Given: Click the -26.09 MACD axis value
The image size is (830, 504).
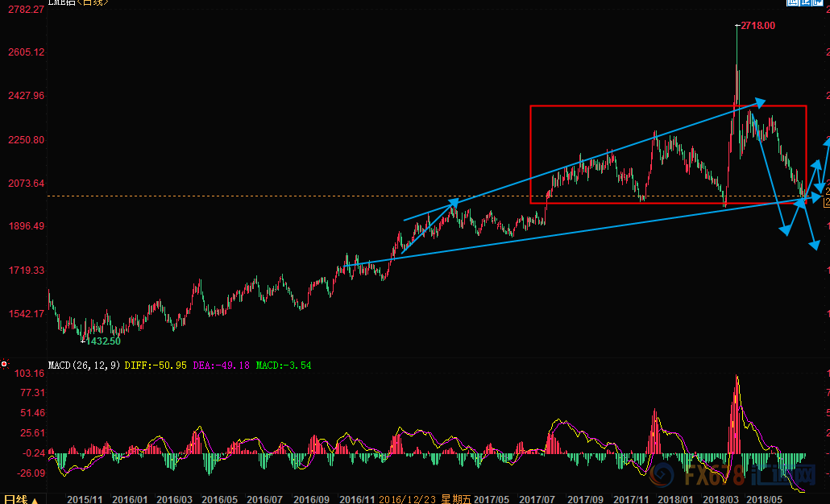Looking at the screenshot, I should [31, 473].
